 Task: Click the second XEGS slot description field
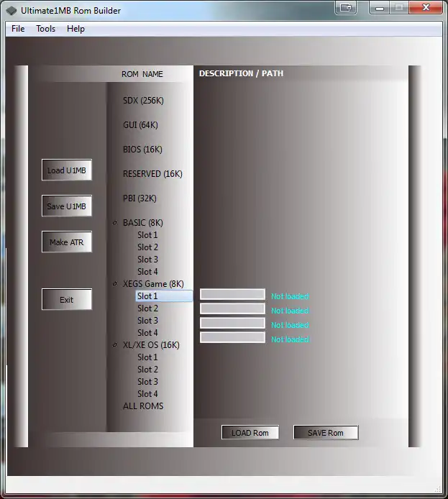tap(232, 308)
